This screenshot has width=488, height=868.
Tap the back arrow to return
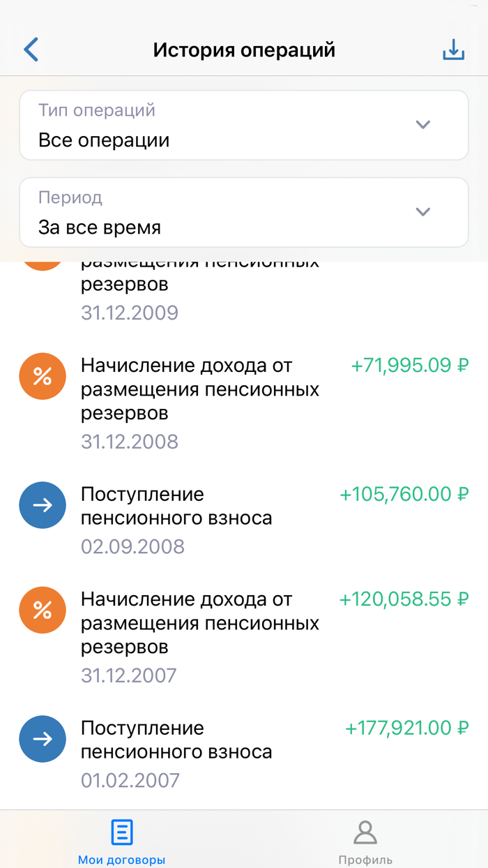29,50
